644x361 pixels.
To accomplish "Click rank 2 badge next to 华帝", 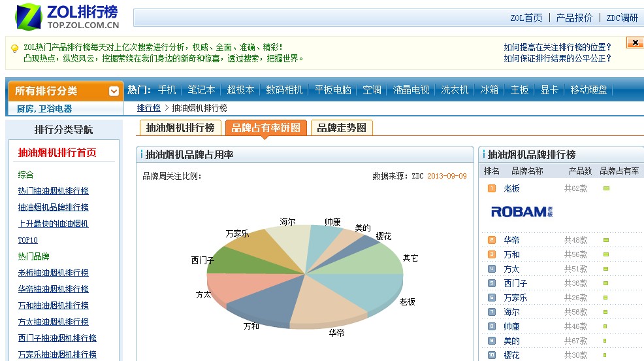I will coord(492,240).
